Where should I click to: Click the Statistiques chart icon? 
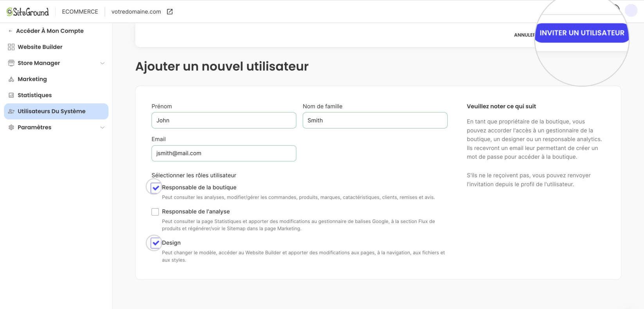(11, 95)
